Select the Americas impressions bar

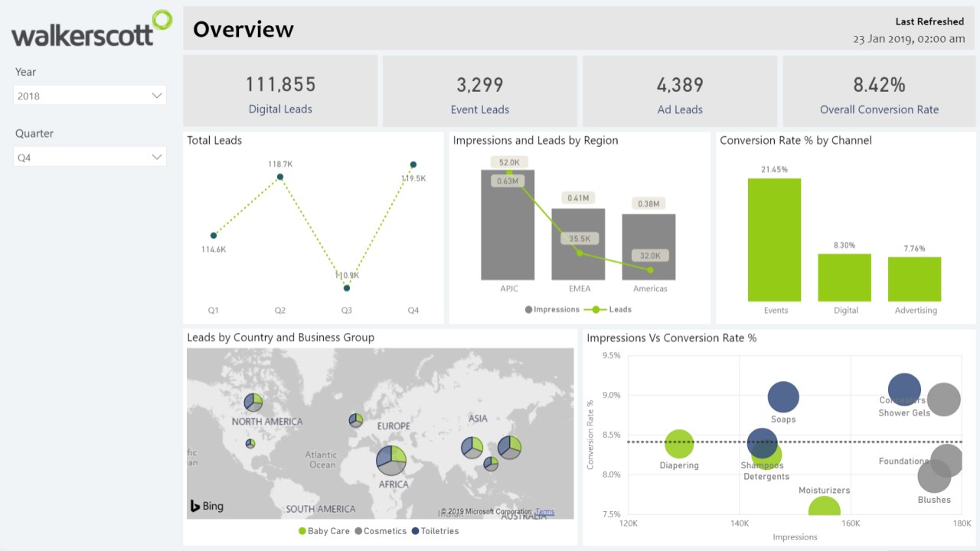point(648,247)
